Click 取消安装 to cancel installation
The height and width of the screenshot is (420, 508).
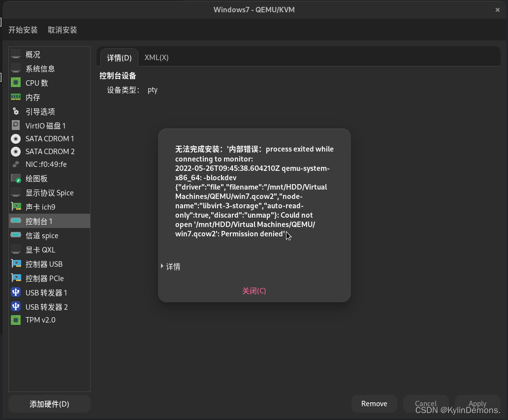63,30
